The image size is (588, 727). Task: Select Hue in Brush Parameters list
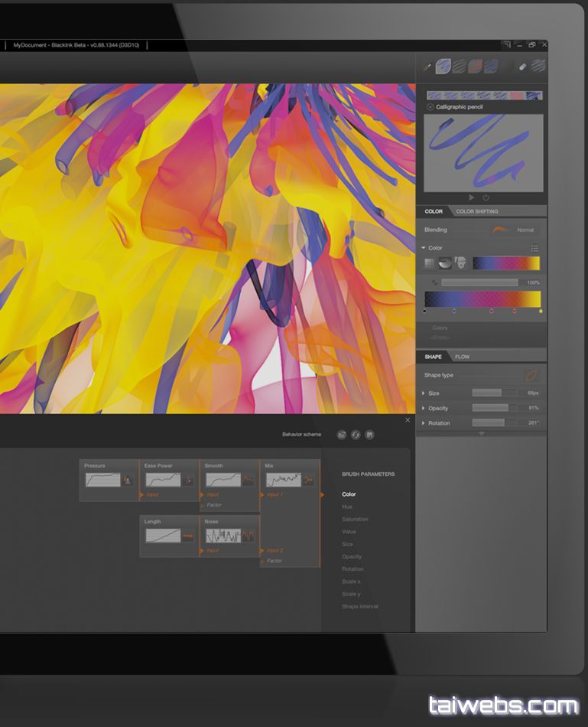click(x=347, y=507)
